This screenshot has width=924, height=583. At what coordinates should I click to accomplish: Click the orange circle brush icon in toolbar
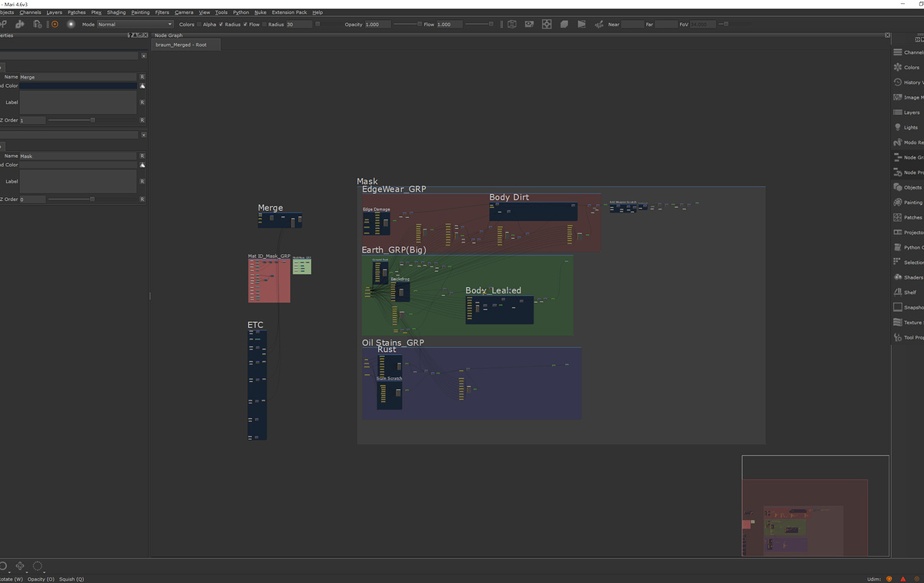(55, 24)
